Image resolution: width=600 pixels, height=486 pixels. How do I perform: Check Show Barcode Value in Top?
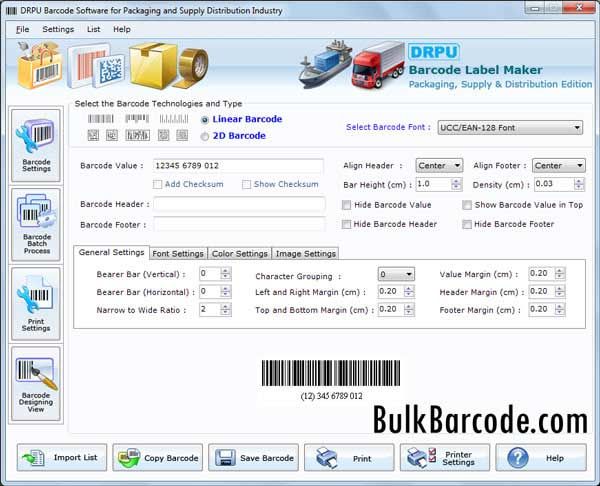pos(467,205)
